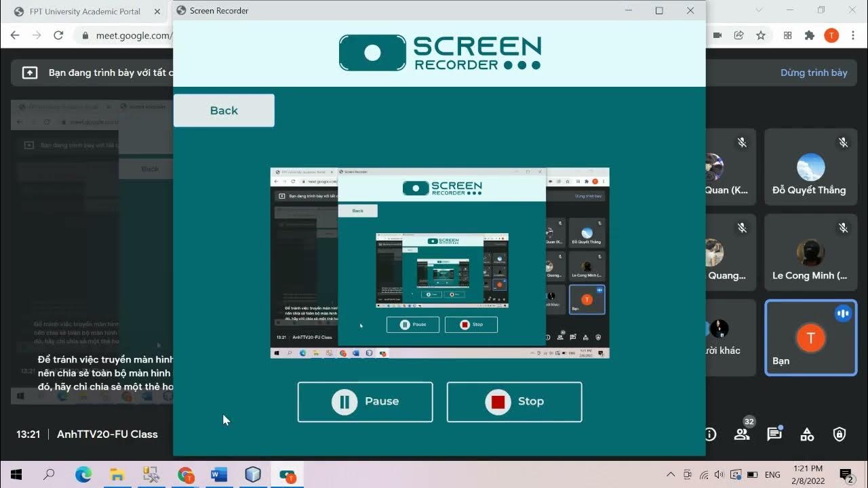Click the meet.google.com address bar
The width and height of the screenshot is (868, 488).
(x=133, y=35)
